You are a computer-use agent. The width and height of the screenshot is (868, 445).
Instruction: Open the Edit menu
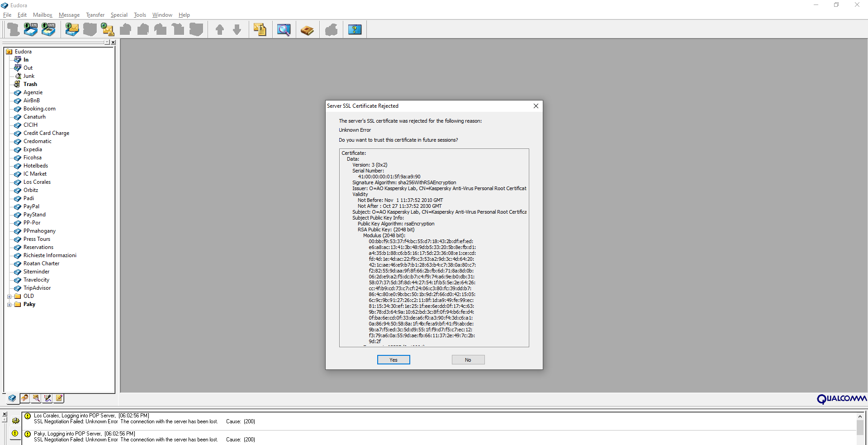coord(22,15)
